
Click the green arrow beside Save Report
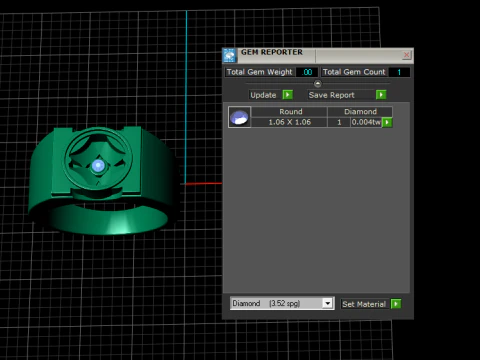381,95
